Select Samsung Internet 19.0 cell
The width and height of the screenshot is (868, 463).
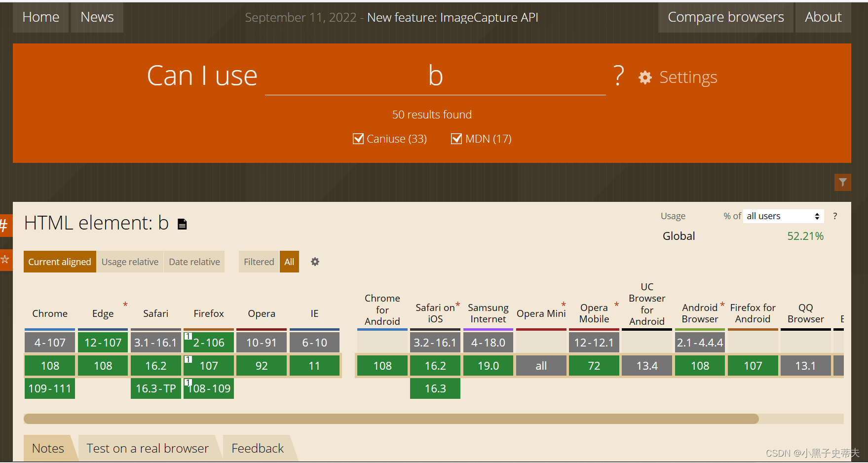488,366
